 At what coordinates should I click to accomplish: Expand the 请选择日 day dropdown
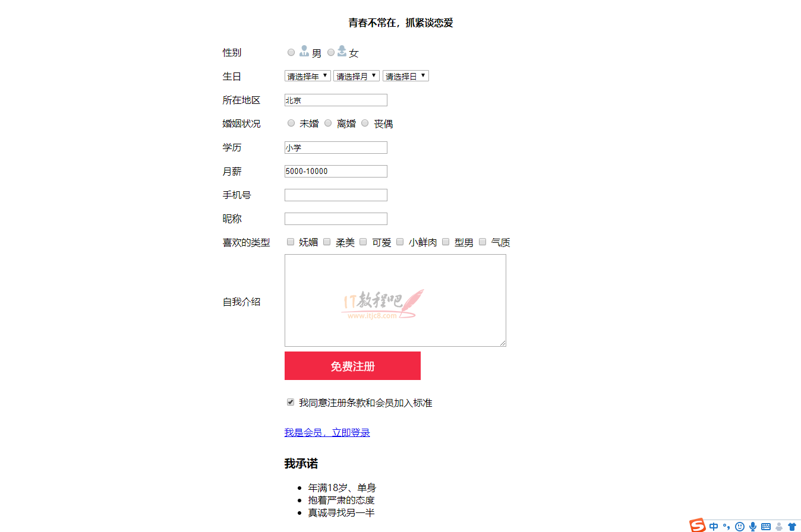pyautogui.click(x=406, y=76)
